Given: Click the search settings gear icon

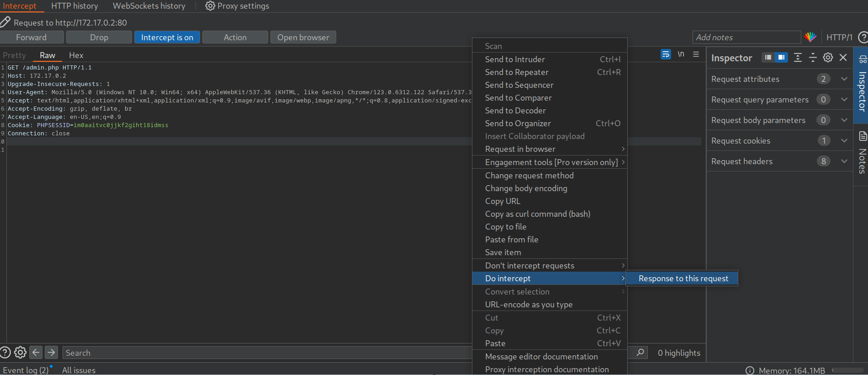Looking at the screenshot, I should 20,353.
